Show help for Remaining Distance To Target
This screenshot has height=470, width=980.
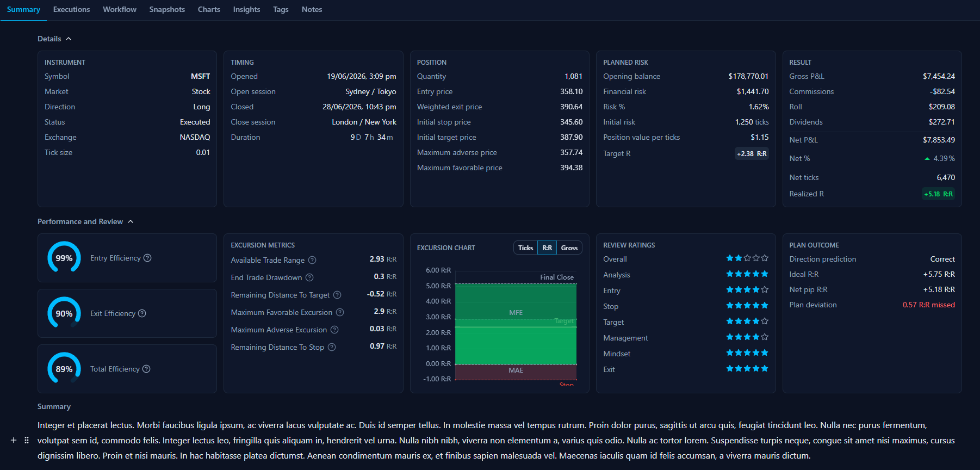tap(337, 295)
